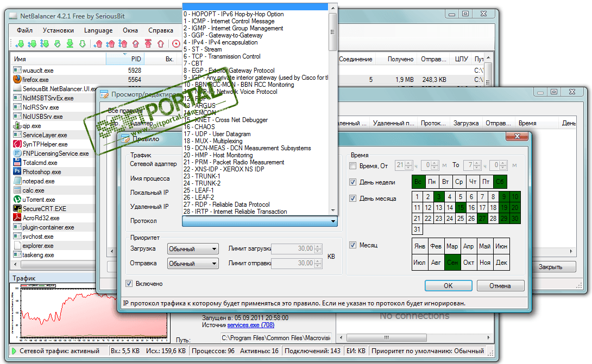Click horizontal scrollbar thumb under connections pane
592x364 pixels.
coord(387,337)
